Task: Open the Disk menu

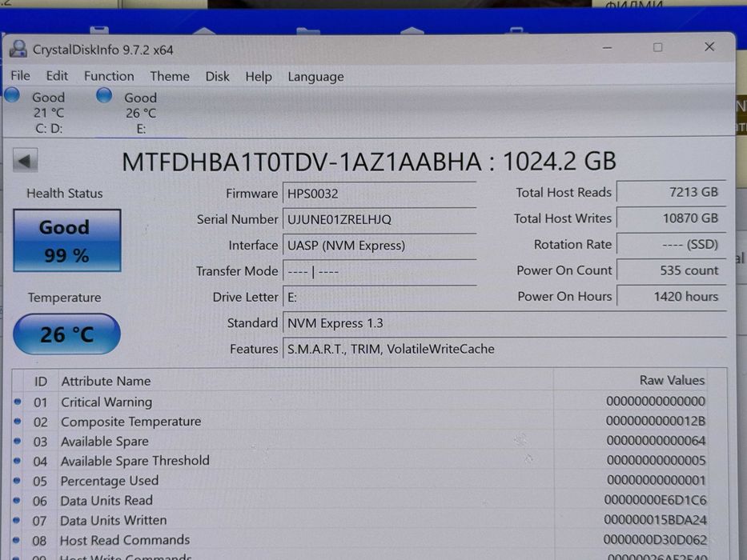Action: tap(217, 77)
